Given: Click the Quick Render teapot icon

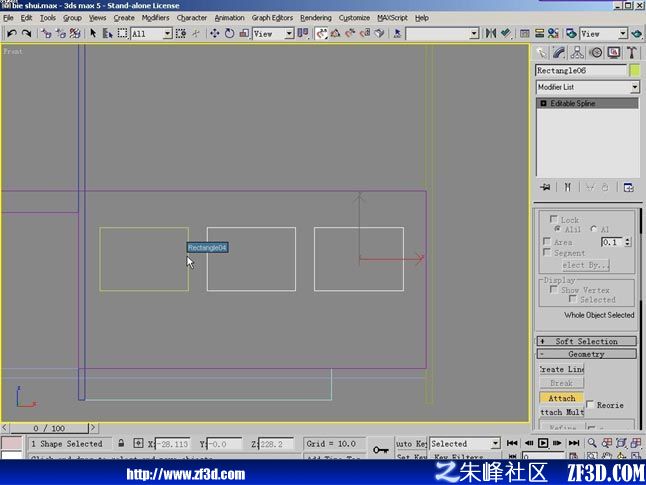Looking at the screenshot, I should point(637,33).
